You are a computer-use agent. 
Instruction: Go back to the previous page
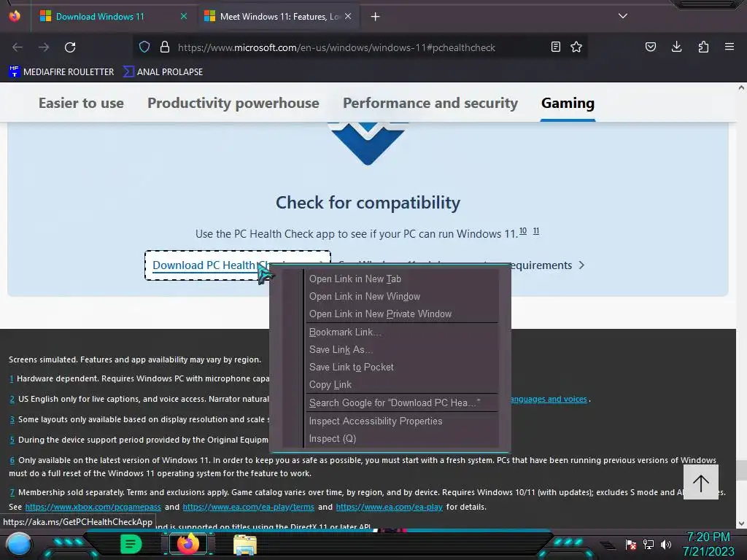18,47
